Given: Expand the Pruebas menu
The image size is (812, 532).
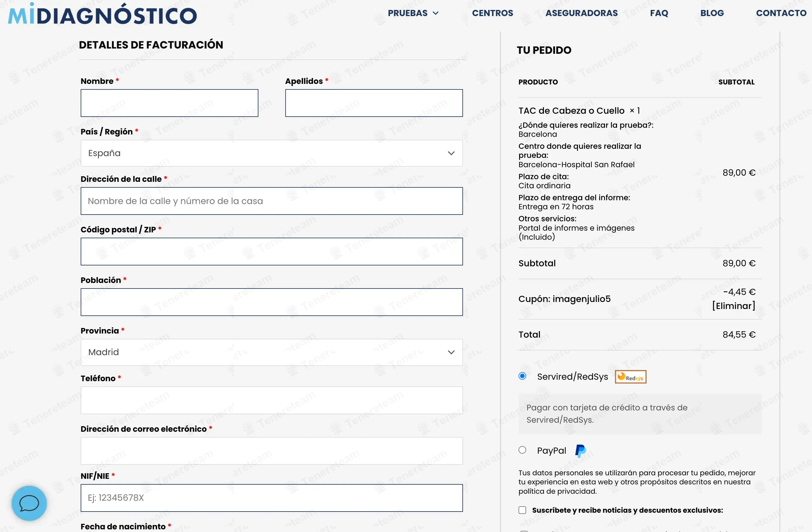Looking at the screenshot, I should click(413, 13).
